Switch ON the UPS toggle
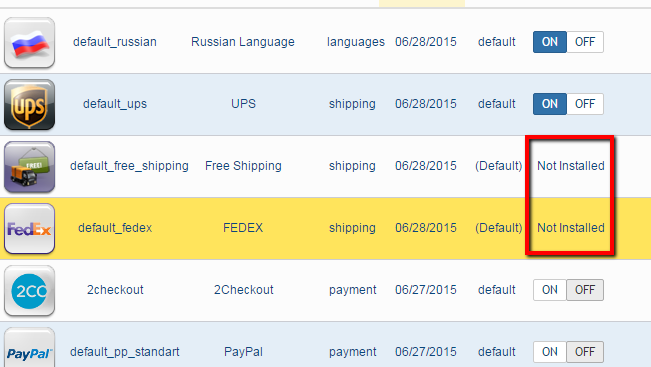The width and height of the screenshot is (651, 367). click(550, 104)
